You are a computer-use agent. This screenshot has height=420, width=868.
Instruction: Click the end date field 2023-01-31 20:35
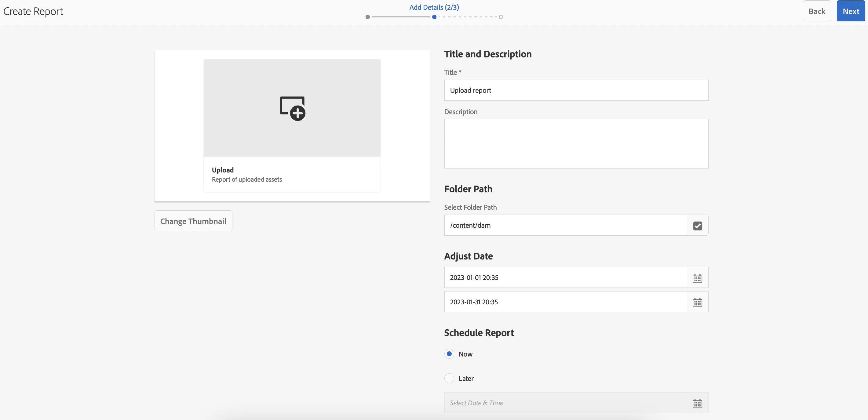tap(565, 302)
